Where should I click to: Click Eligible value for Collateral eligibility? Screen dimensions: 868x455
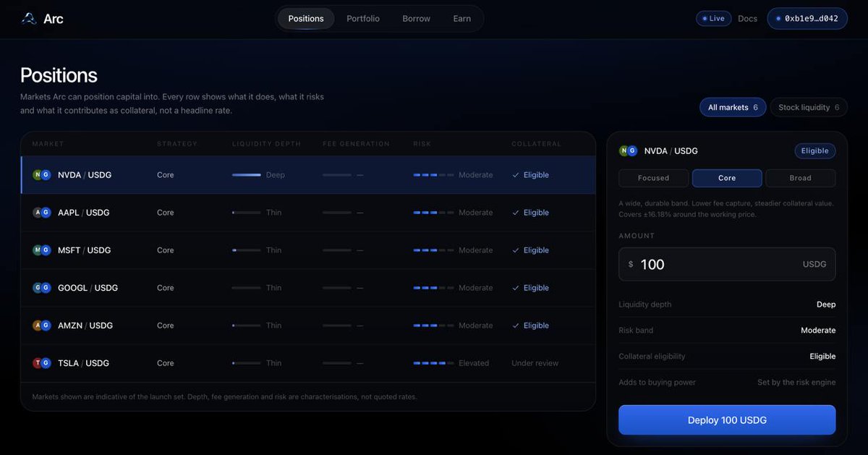point(822,357)
